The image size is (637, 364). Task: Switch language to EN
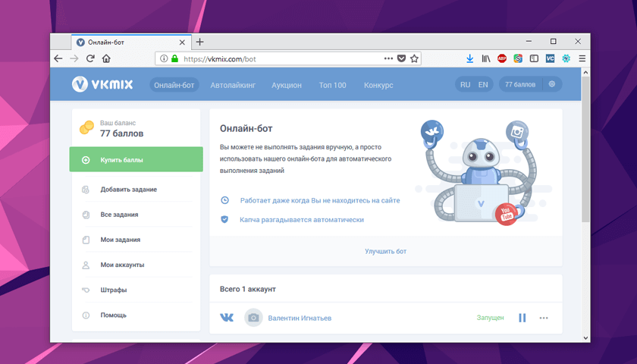pos(483,85)
